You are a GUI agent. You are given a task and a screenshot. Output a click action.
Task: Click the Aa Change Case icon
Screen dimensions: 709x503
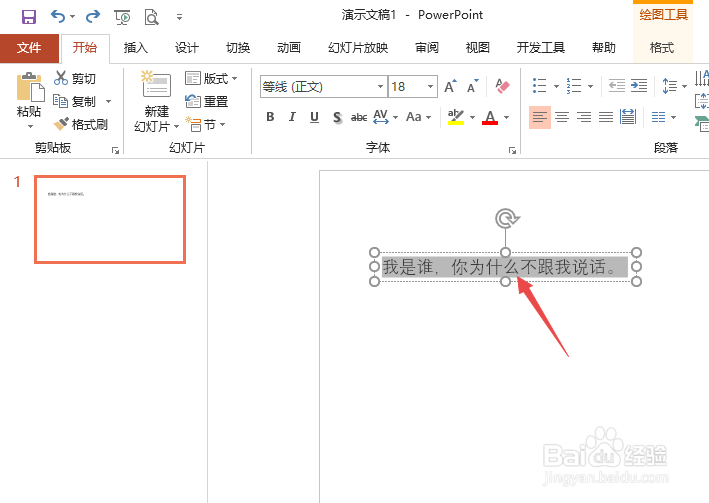tap(414, 117)
